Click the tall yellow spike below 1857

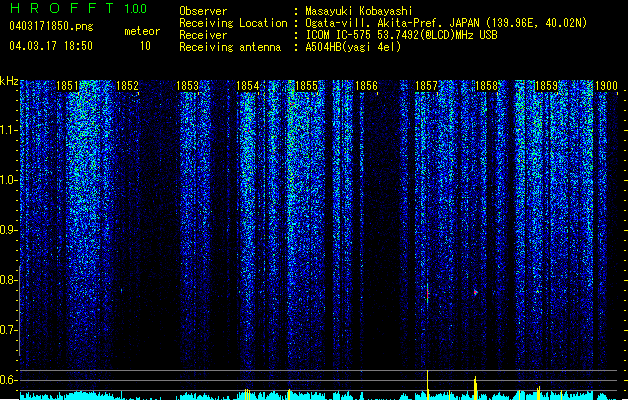click(428, 384)
